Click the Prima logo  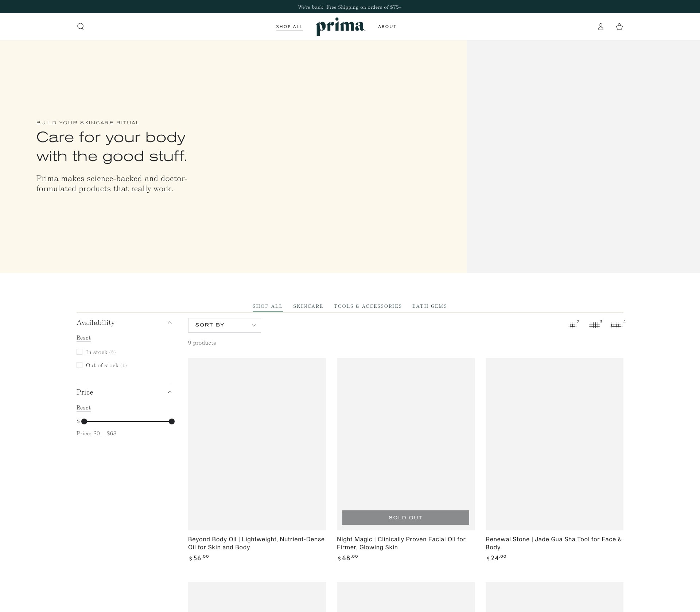tap(341, 27)
